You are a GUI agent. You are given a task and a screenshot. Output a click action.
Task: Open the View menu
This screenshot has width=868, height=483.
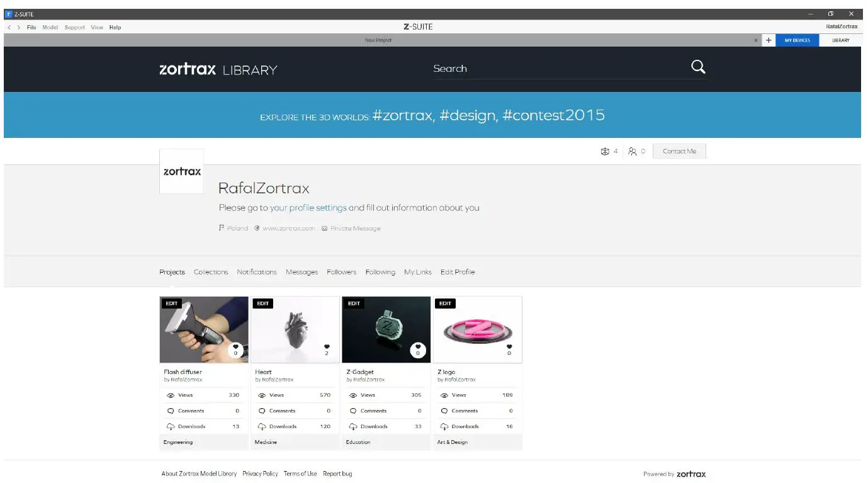click(x=96, y=27)
